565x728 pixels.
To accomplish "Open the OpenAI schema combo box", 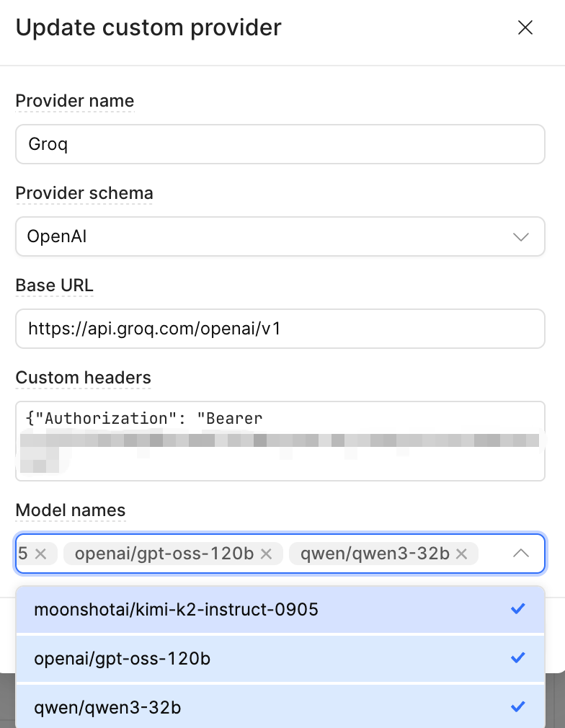I will click(x=267, y=236).
